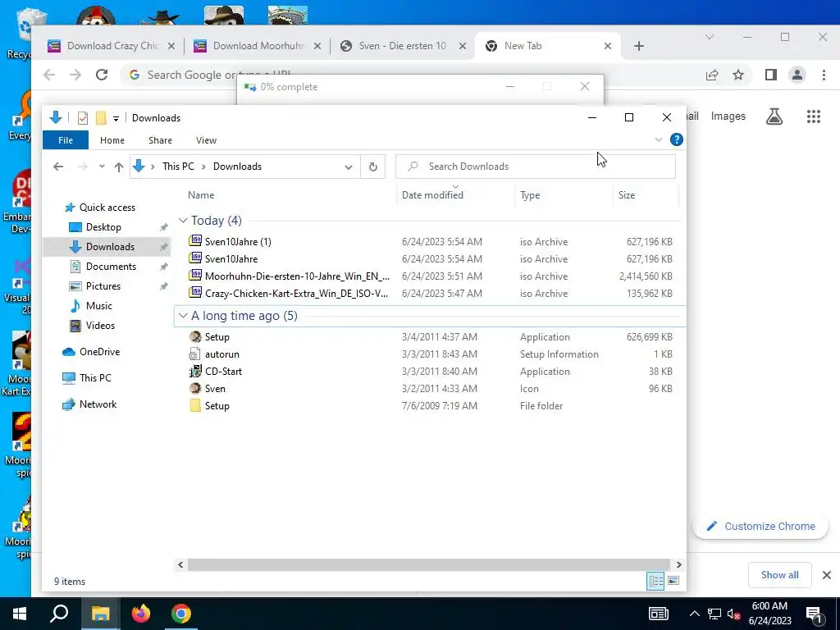Sort by the Type column header

pos(530,195)
